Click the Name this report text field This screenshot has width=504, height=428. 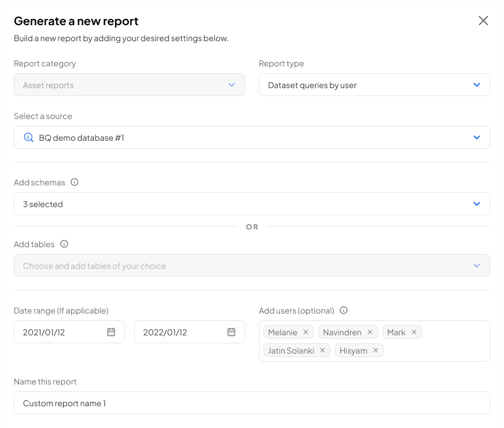pyautogui.click(x=252, y=403)
